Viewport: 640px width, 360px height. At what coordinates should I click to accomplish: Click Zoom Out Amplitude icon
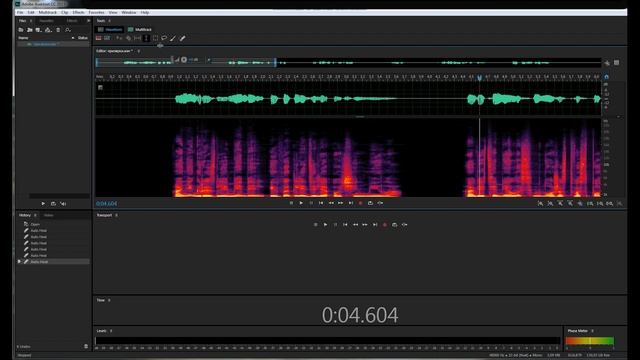(550, 203)
